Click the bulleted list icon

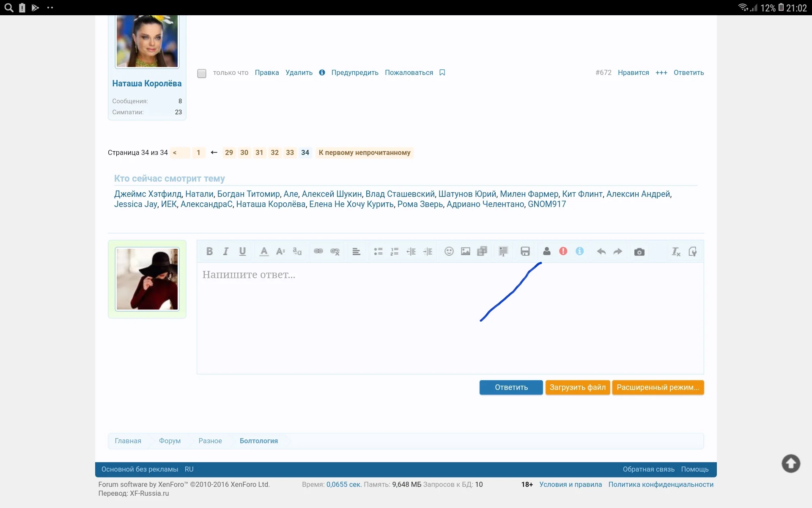click(378, 251)
